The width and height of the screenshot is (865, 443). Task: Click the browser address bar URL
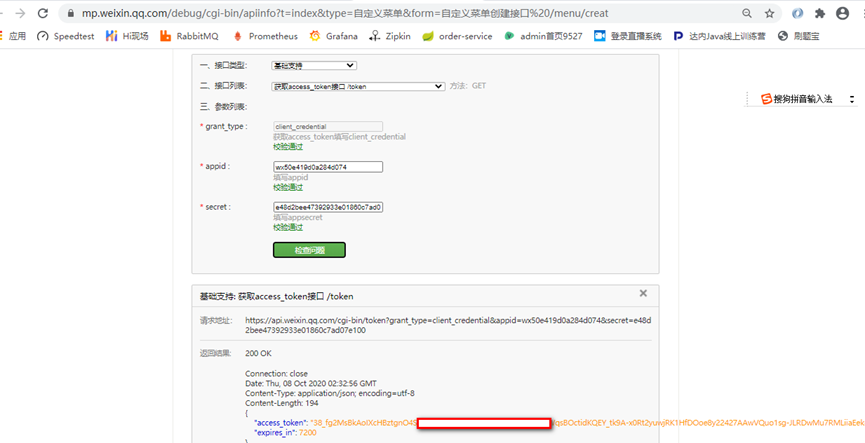click(345, 13)
